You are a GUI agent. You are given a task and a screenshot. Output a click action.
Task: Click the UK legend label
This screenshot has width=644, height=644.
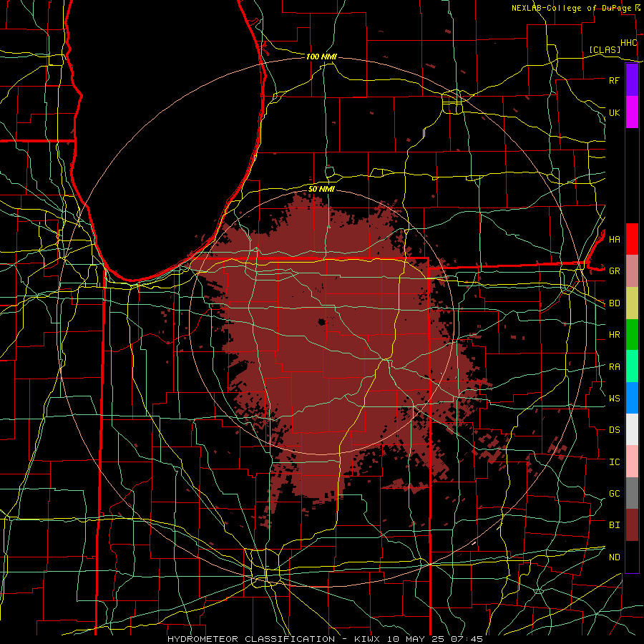614,112
